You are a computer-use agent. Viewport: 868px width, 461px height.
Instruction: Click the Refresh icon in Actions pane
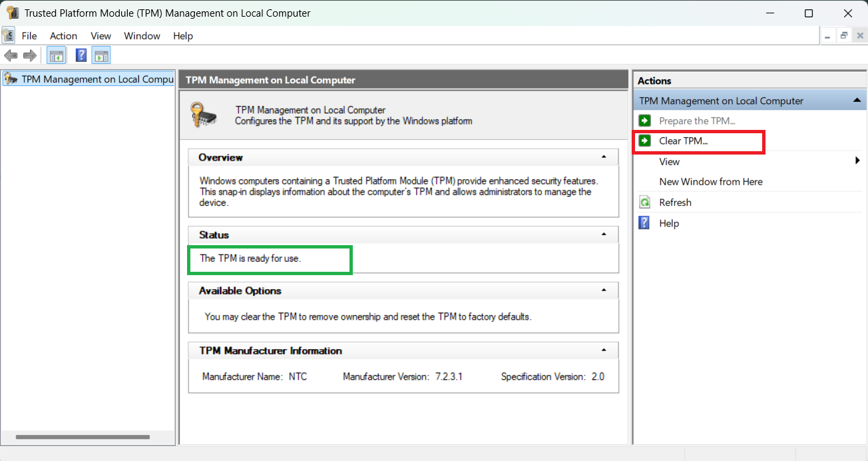coord(644,203)
